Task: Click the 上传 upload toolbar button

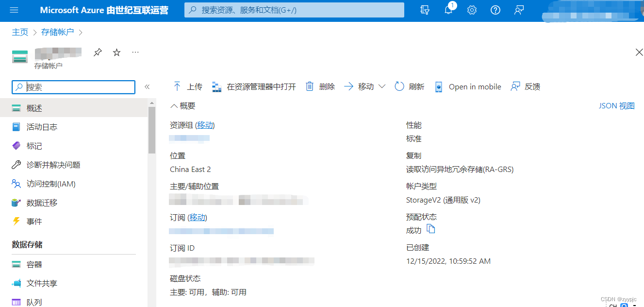Action: (x=187, y=87)
